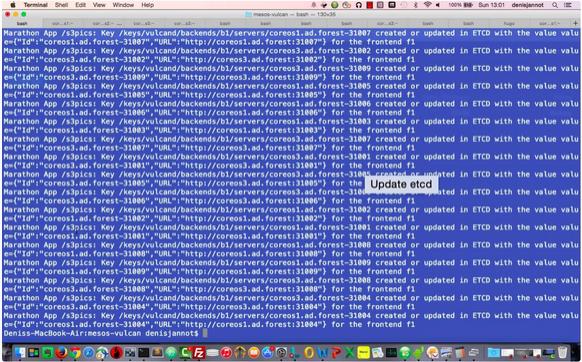This screenshot has height=362, width=582.
Task: Click the denisjannot user name in menu bar
Action: [x=527, y=5]
